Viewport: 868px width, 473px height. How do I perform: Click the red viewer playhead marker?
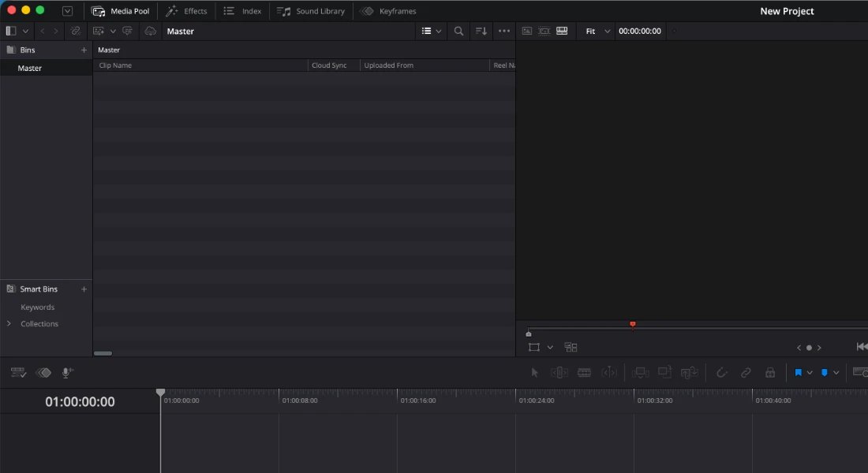(x=632, y=325)
